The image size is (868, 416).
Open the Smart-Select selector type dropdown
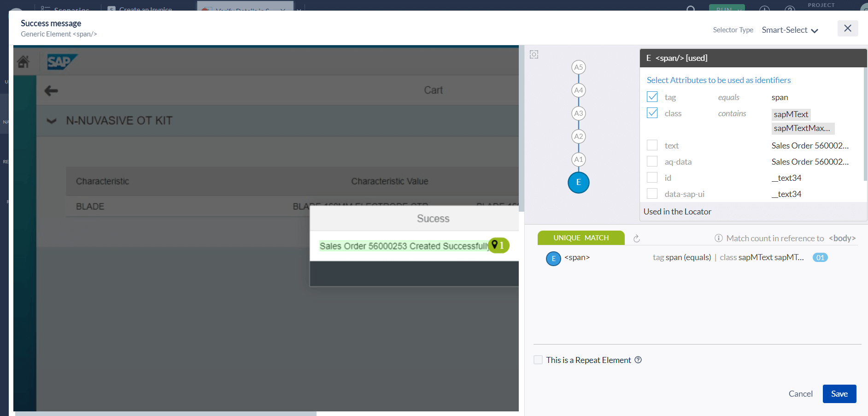click(790, 30)
